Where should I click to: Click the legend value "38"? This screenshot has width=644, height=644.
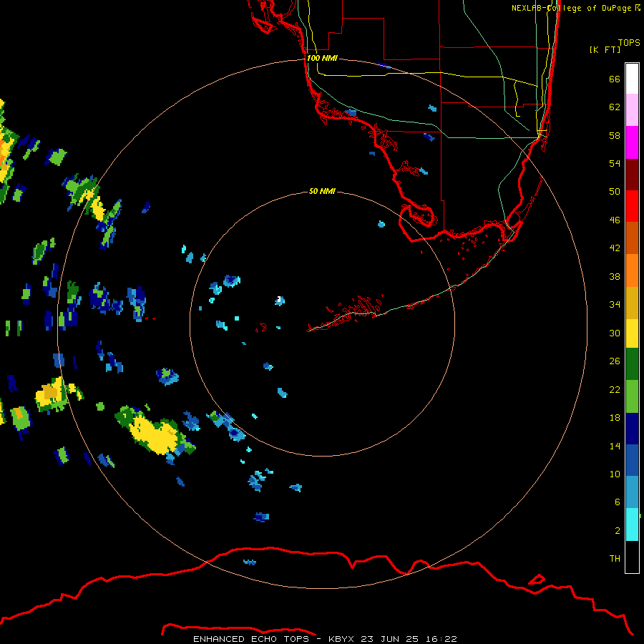coord(615,276)
